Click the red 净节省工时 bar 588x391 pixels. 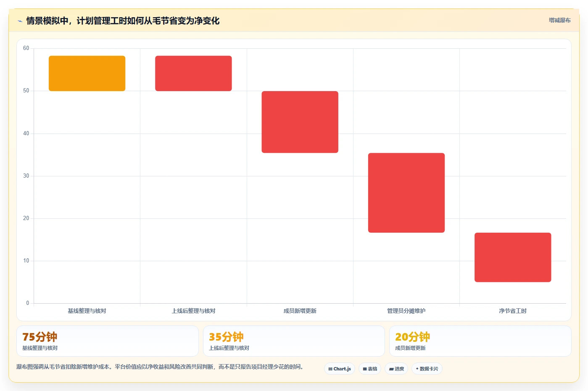[x=513, y=257]
